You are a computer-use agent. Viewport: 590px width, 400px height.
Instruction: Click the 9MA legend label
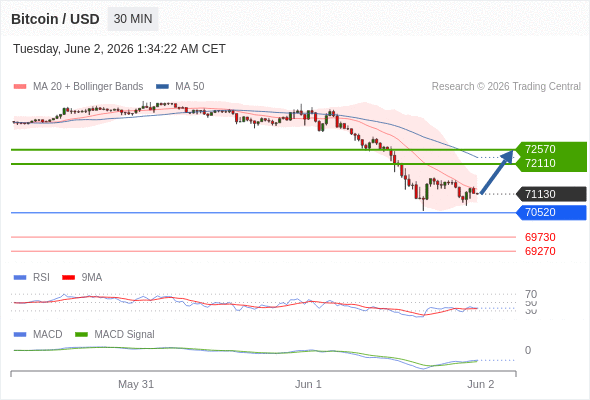(92, 277)
